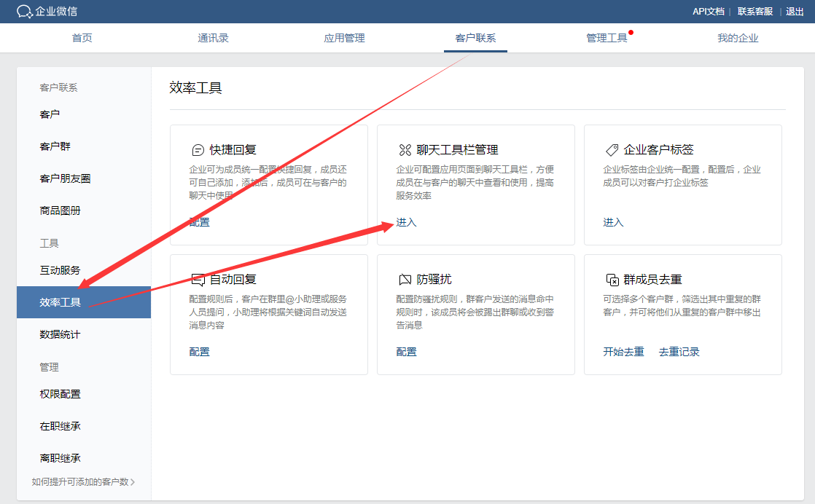Go to the 我的企业 tab
Image resolution: width=815 pixels, height=504 pixels.
[x=738, y=38]
